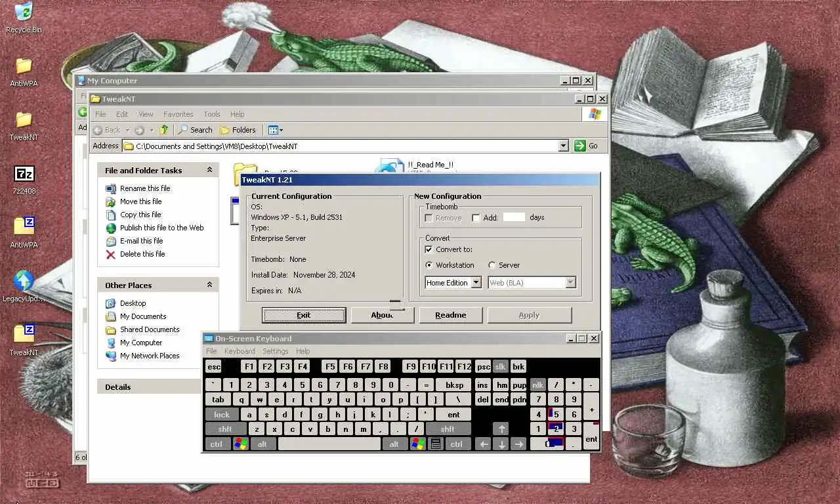Open On-Screen Keyboard File menu
Screen dimensions: 840x504
coord(211,351)
